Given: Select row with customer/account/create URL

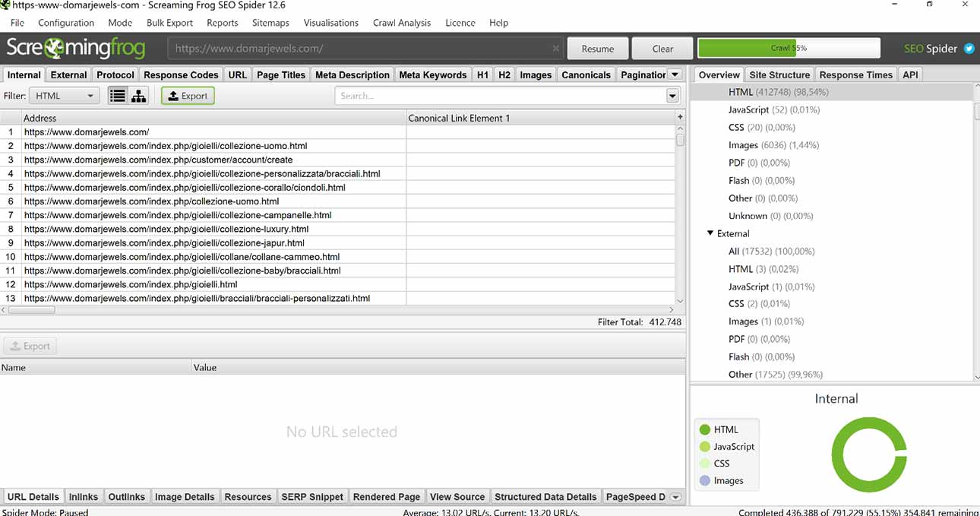Looking at the screenshot, I should coord(337,160).
